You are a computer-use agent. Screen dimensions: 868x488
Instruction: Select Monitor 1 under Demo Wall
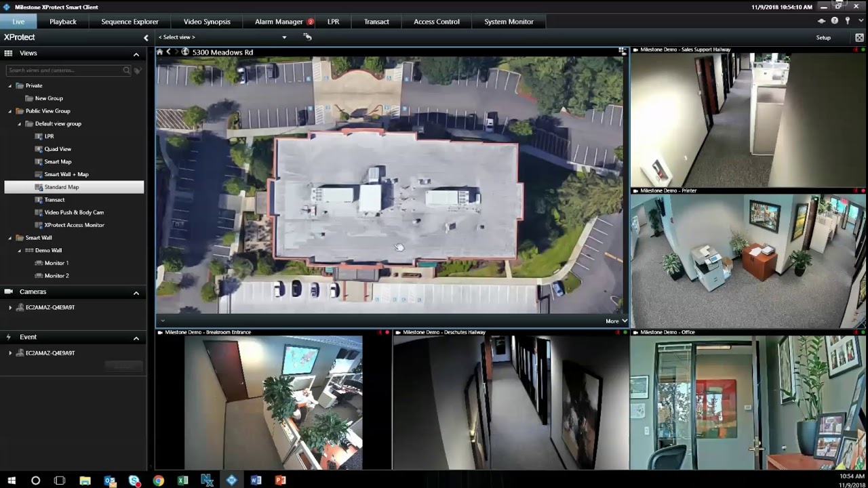[x=56, y=263]
